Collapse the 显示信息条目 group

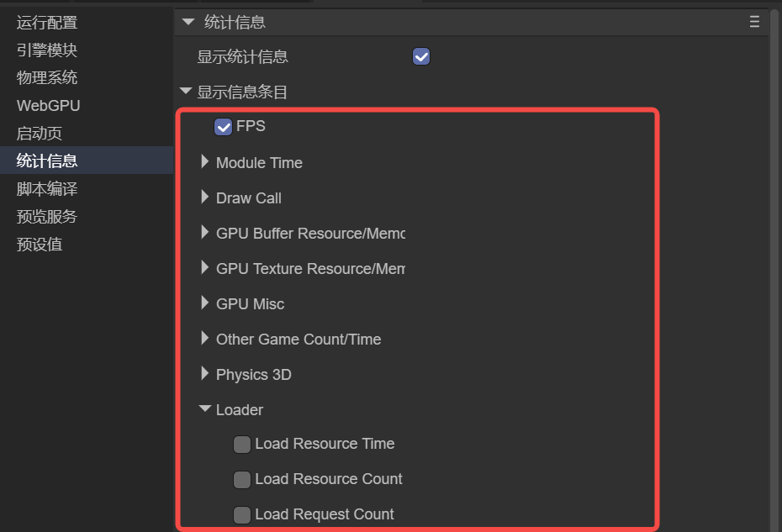[x=186, y=92]
